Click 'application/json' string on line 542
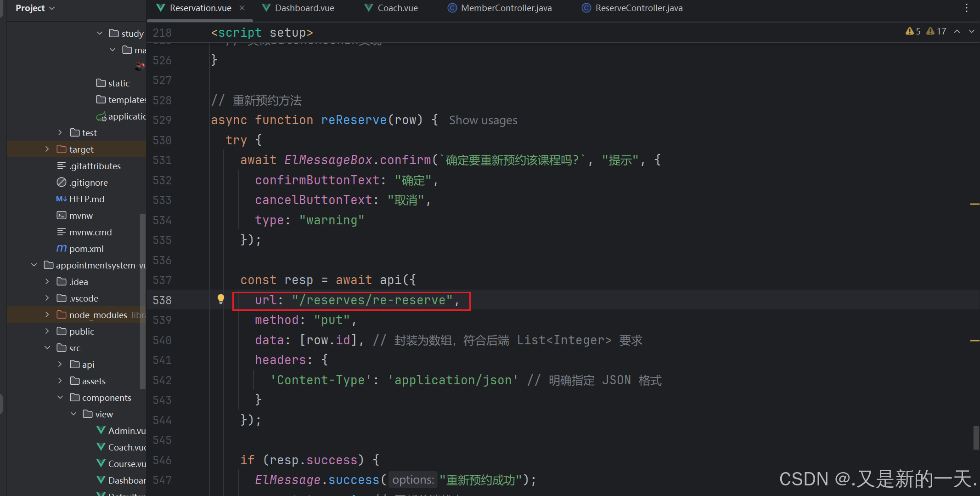Screen dimensions: 980x496 (x=453, y=380)
